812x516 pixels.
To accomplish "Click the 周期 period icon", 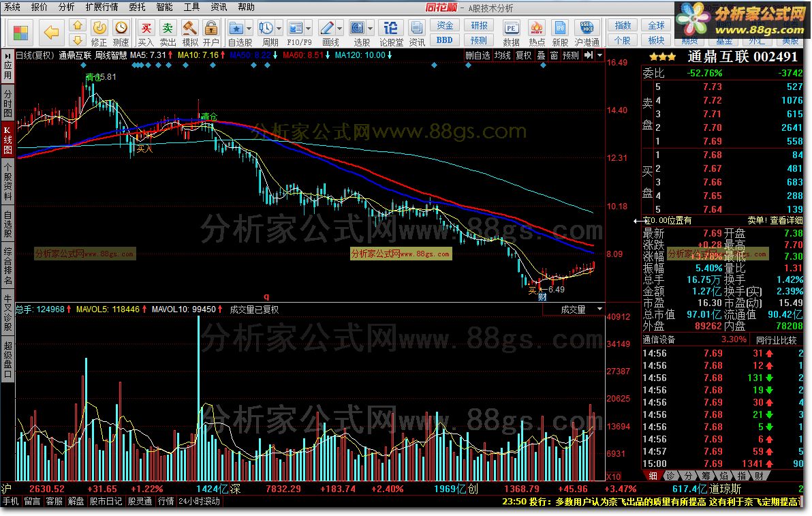I will (x=266, y=28).
